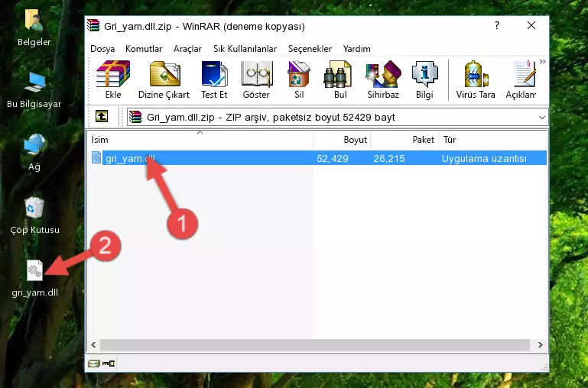The width and height of the screenshot is (588, 388).
Task: Click the key password icon in status bar
Action: coord(109,364)
